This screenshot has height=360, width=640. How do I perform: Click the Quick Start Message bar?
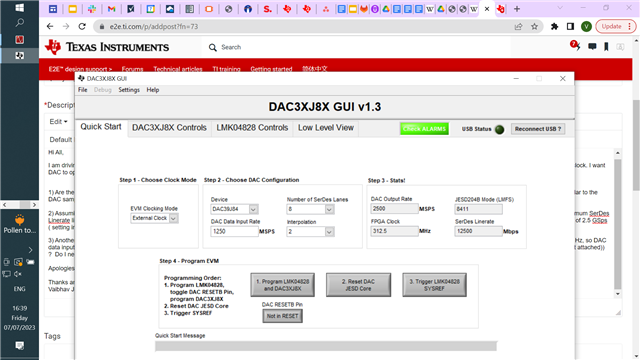(326, 346)
